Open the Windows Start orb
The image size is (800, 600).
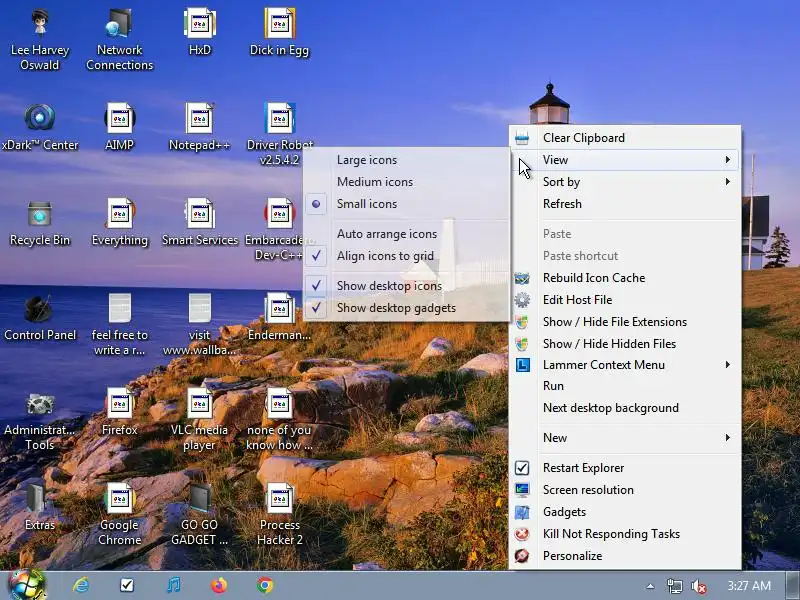click(26, 585)
